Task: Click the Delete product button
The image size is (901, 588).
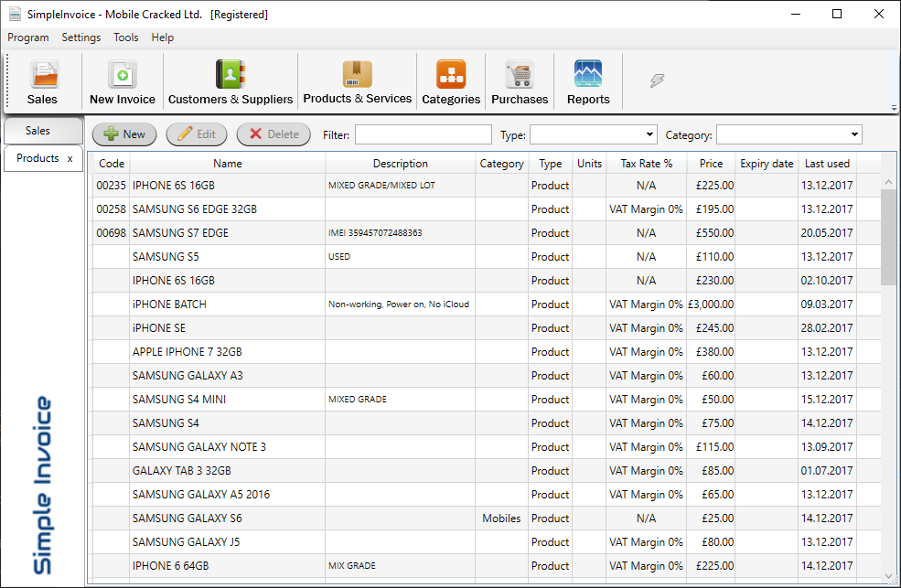Action: [x=274, y=134]
